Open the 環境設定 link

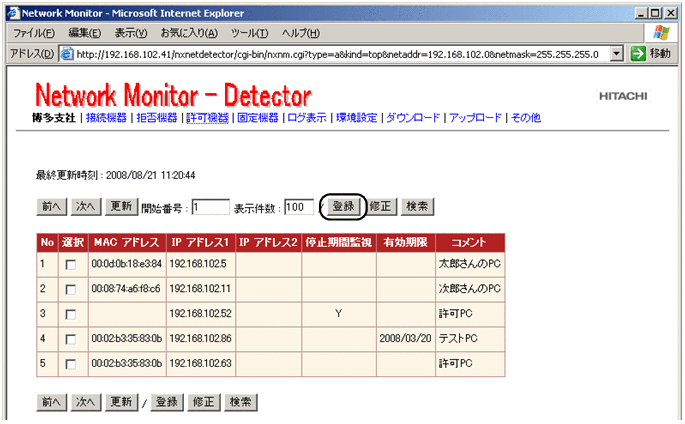[356, 117]
